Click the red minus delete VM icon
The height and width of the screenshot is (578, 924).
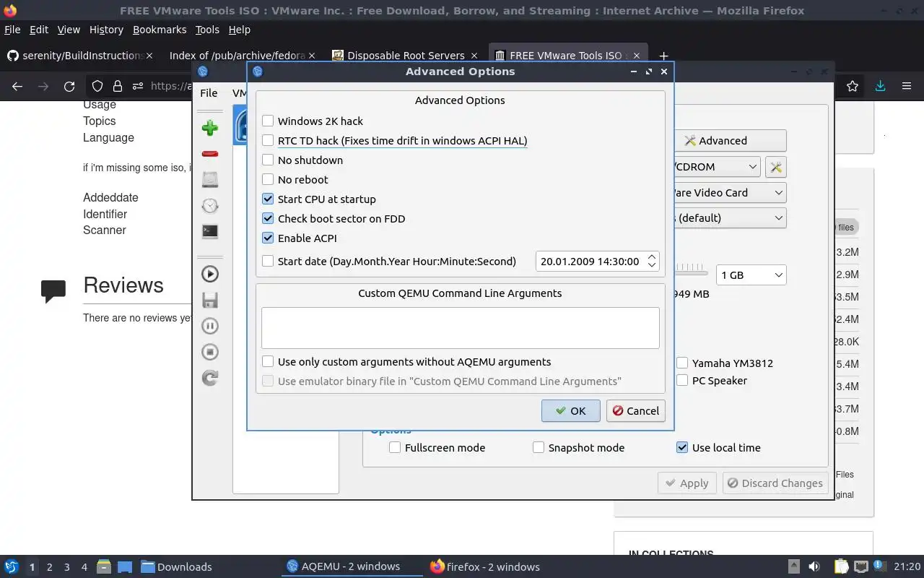pyautogui.click(x=210, y=154)
